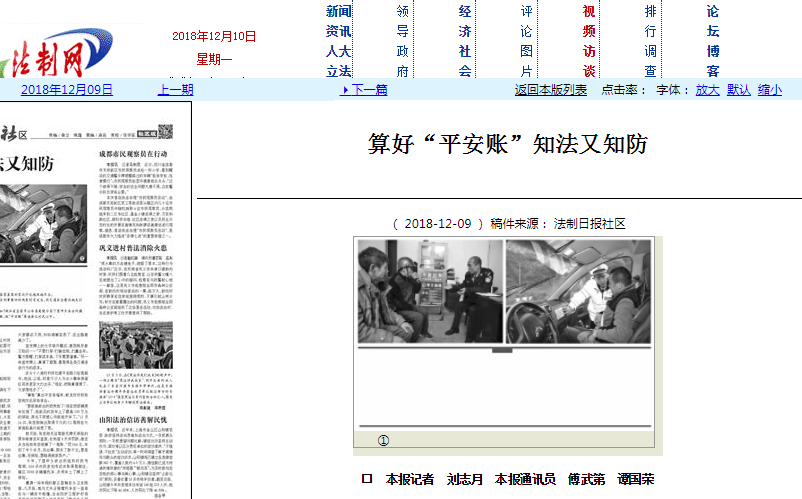Go to the 人大 section
The height and width of the screenshot is (499, 802).
pos(339,51)
